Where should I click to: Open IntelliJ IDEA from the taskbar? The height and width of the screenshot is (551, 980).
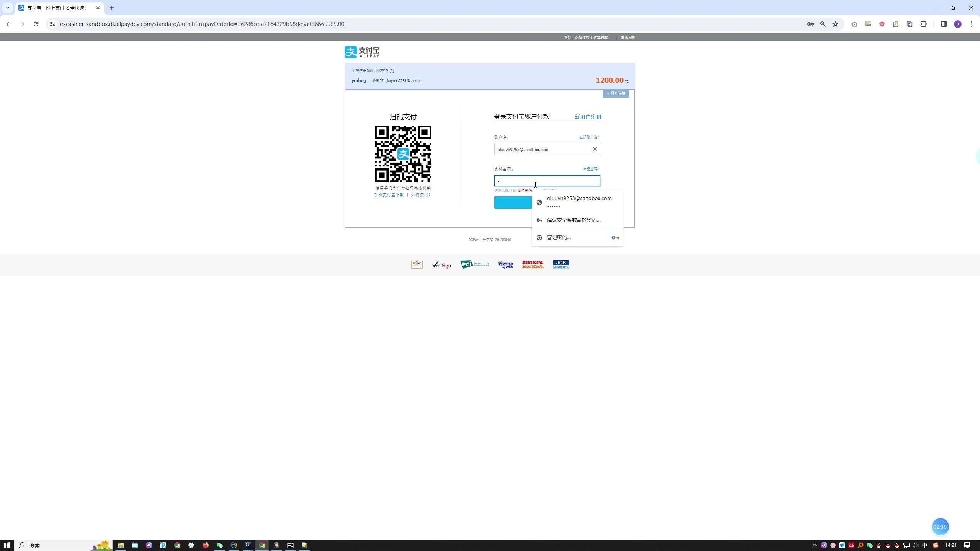[x=248, y=545]
